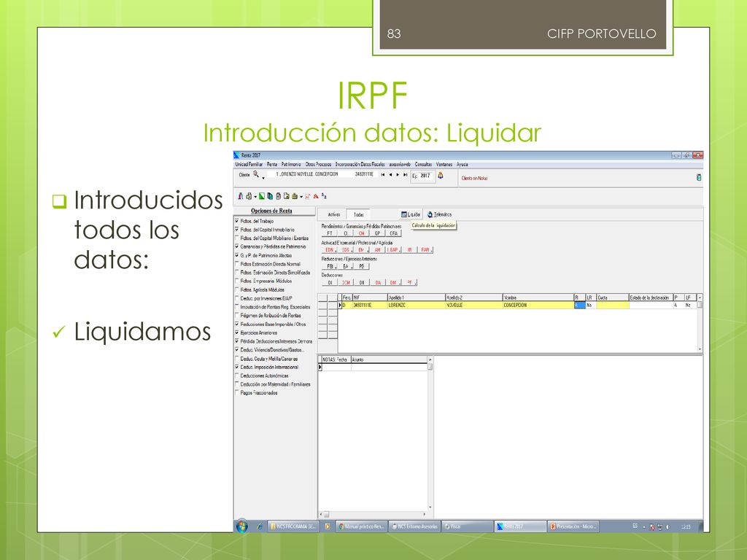Click the client search magnifier icon
This screenshot has width=747, height=560.
click(x=256, y=174)
